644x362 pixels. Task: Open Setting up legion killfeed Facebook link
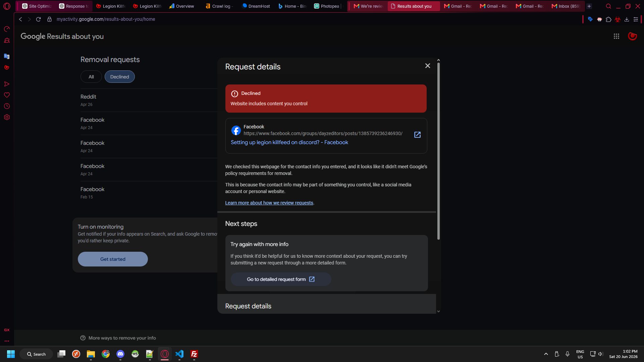[289, 142]
